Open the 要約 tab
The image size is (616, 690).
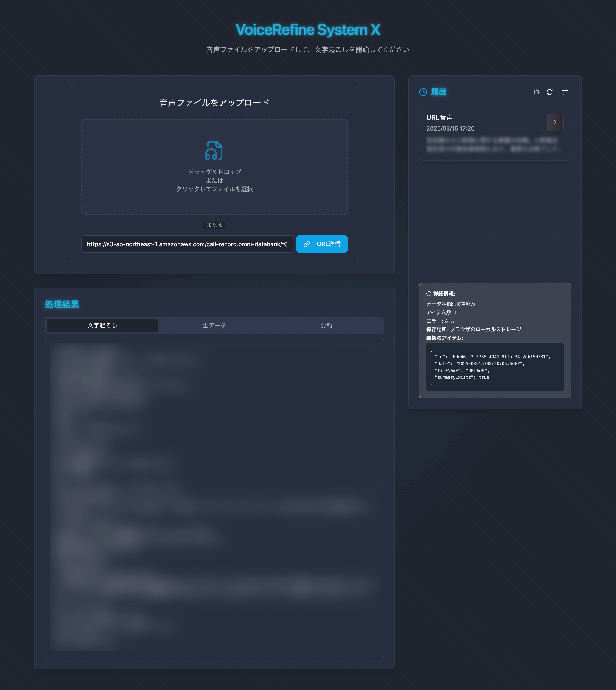click(x=326, y=325)
